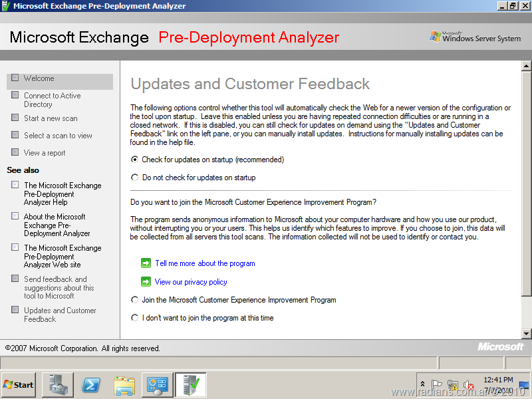This screenshot has height=399, width=532.
Task: Click the Action Center flag icon in tray
Action: coord(437,384)
